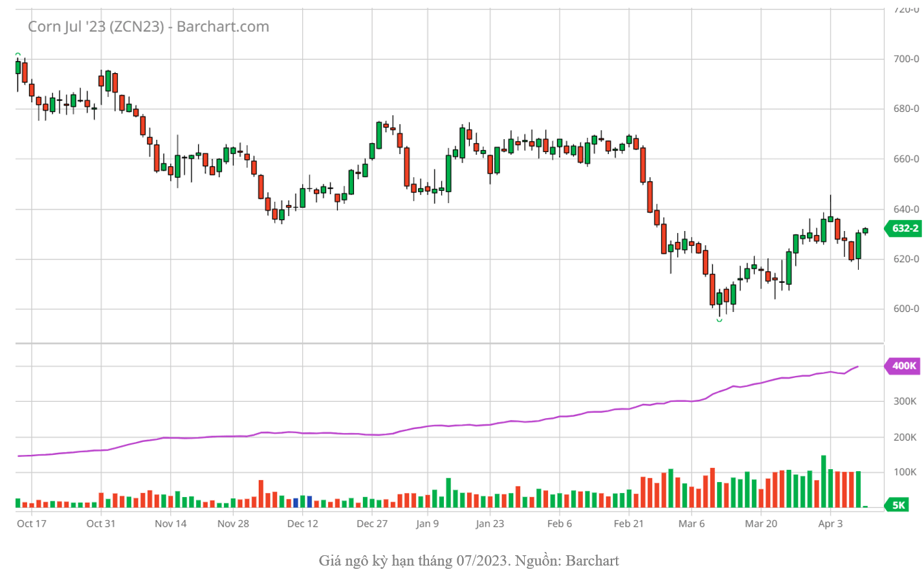Screen dimensions: 924x574
Task: Click the Apr 3 date label
Action: pyautogui.click(x=831, y=524)
